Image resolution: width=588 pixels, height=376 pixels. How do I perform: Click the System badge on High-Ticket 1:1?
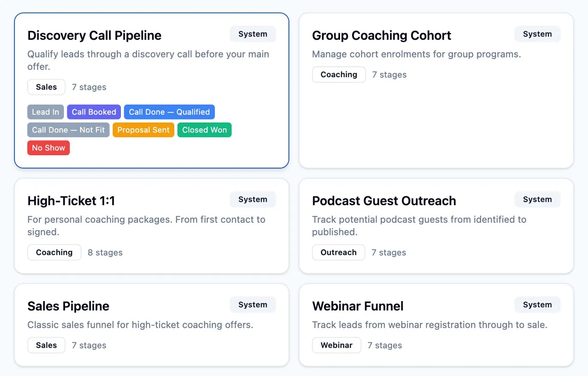click(253, 199)
